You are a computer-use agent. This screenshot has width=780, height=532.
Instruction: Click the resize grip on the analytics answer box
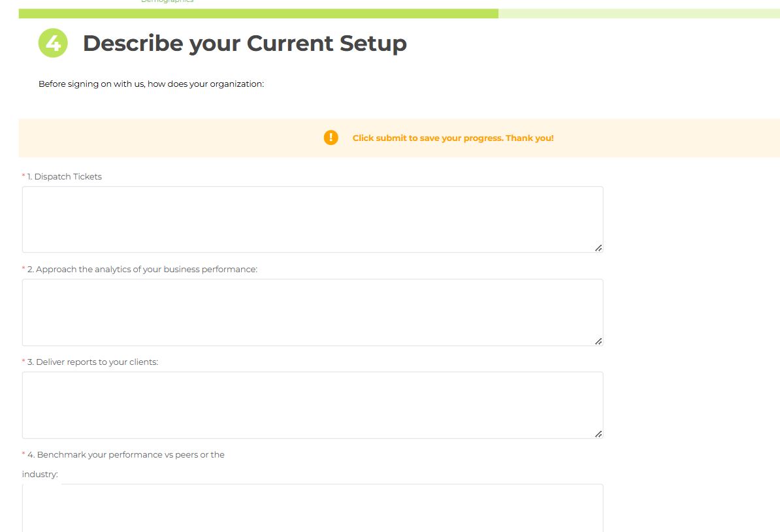[x=598, y=340]
